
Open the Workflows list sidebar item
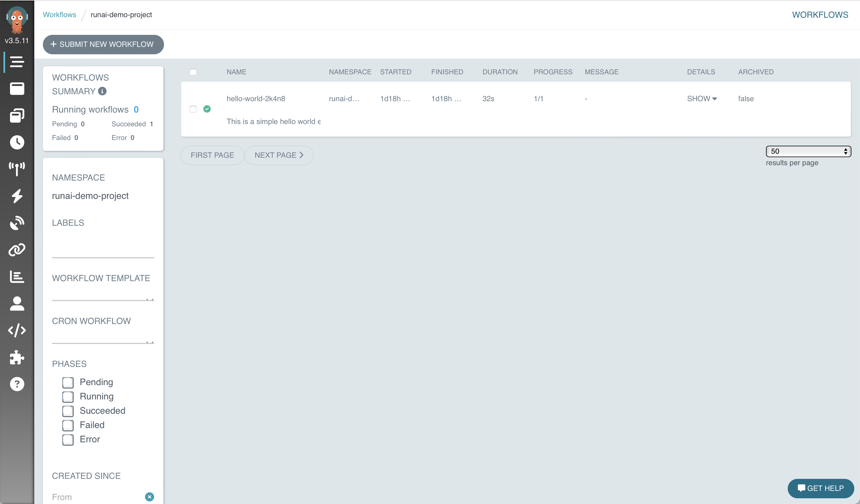[17, 62]
